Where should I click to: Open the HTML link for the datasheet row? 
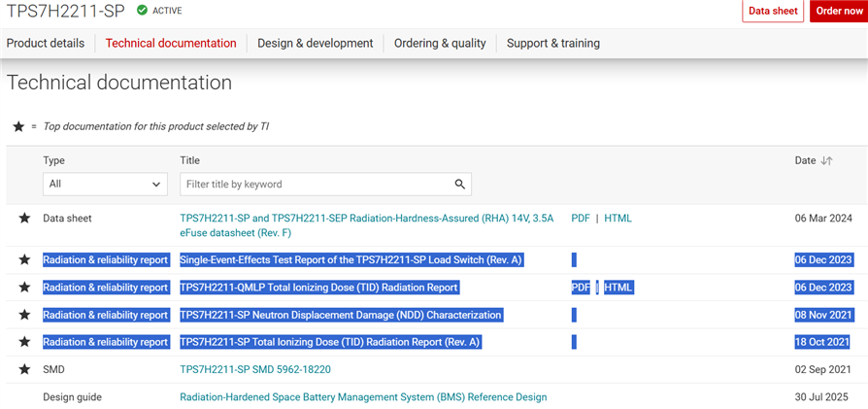(618, 219)
